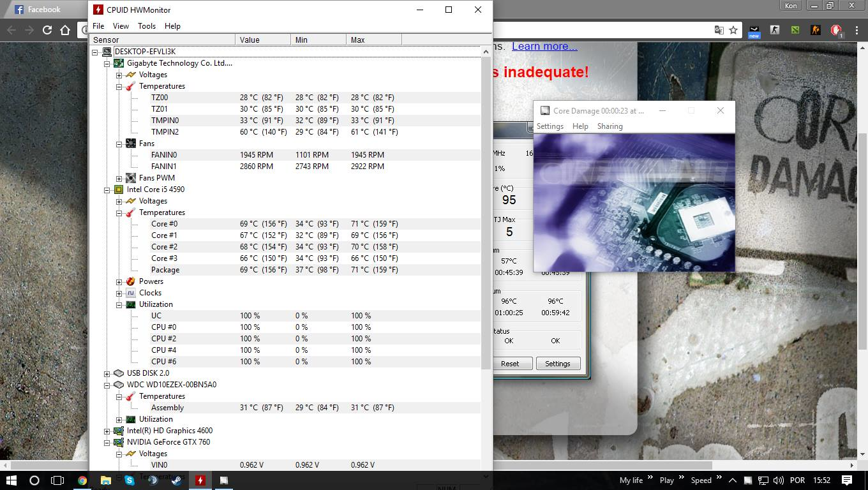Collapse the Fans section

119,144
